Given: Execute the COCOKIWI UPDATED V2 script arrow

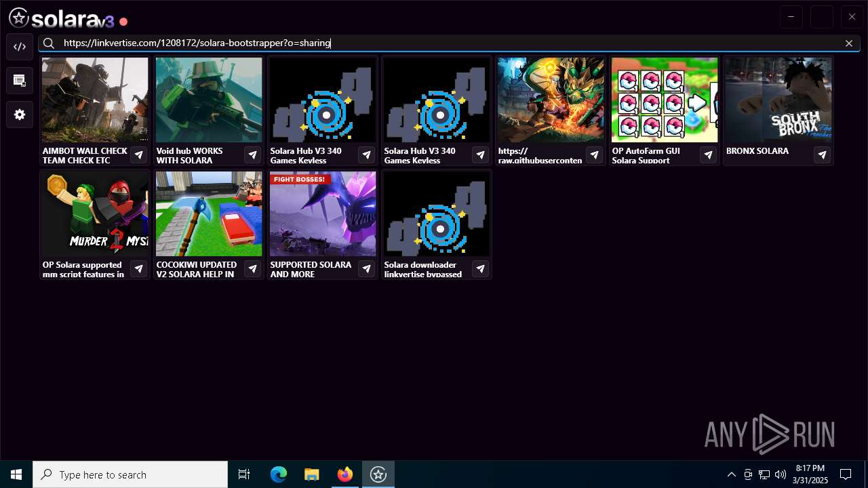Looking at the screenshot, I should pos(253,269).
